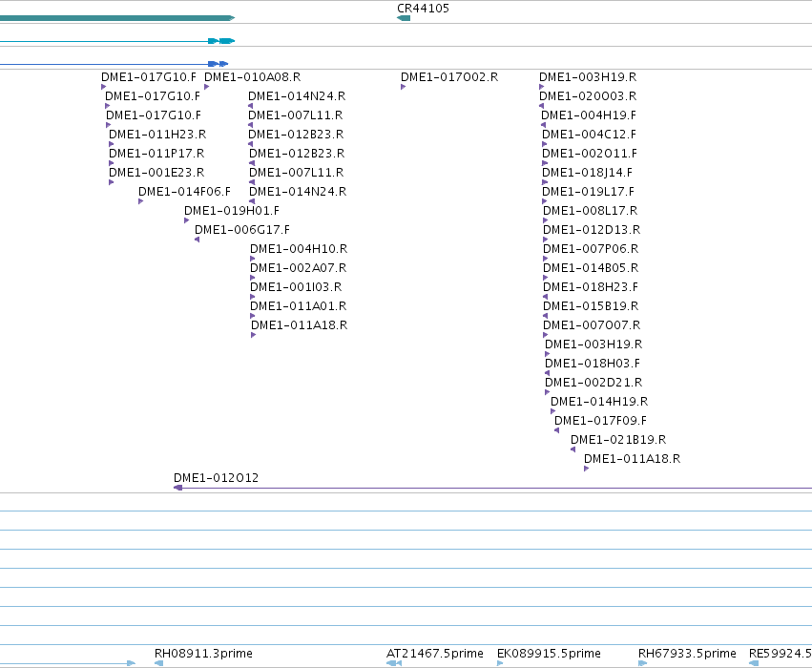The image size is (812, 668).
Task: Select the DME1-018H03.F label
Action: pyautogui.click(x=593, y=364)
